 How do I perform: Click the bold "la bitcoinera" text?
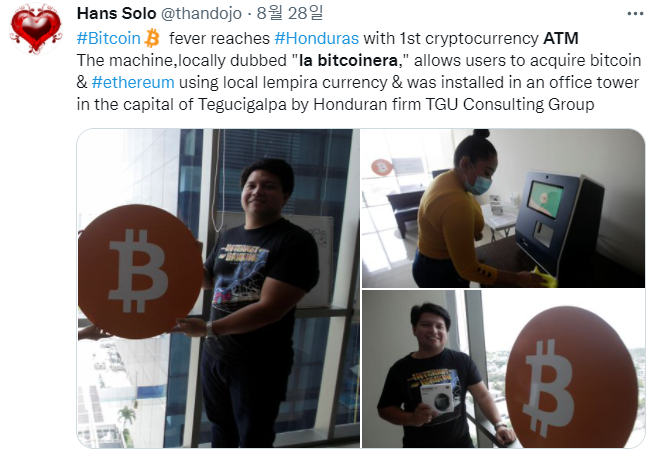tap(348, 60)
